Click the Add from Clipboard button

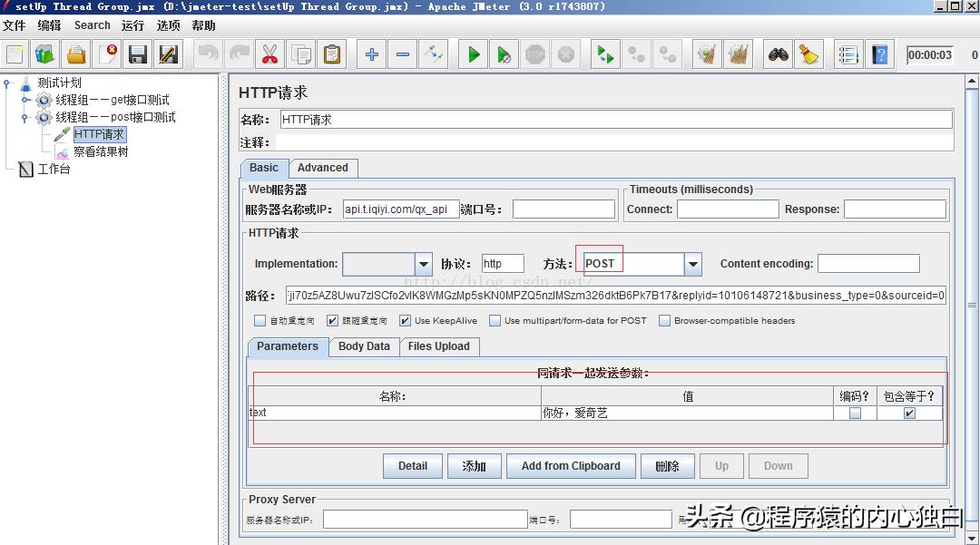[x=571, y=465]
